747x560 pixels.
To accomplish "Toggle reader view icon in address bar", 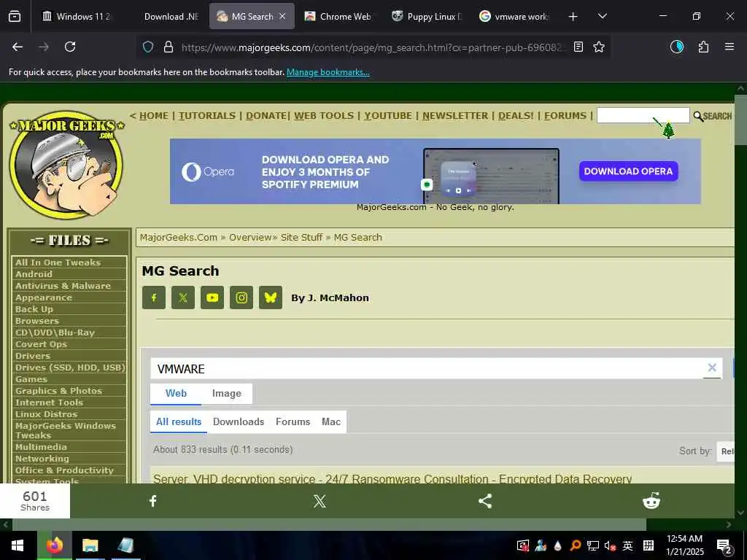I will pyautogui.click(x=578, y=47).
